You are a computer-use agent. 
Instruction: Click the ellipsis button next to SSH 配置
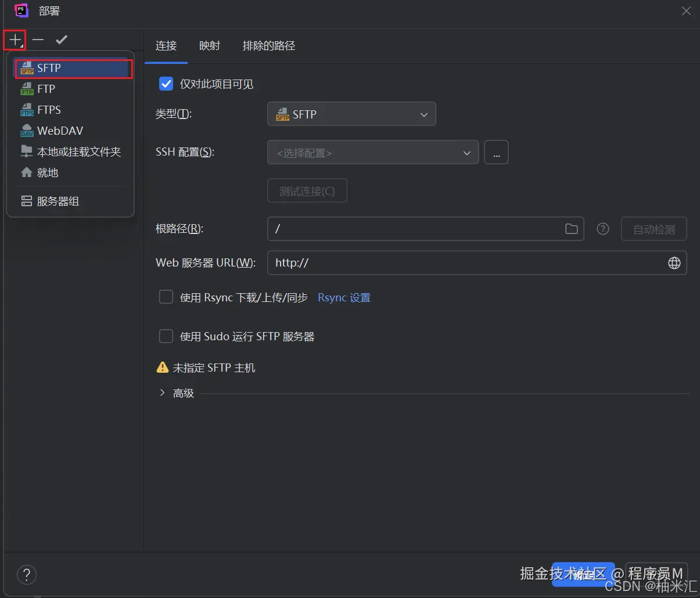click(496, 153)
